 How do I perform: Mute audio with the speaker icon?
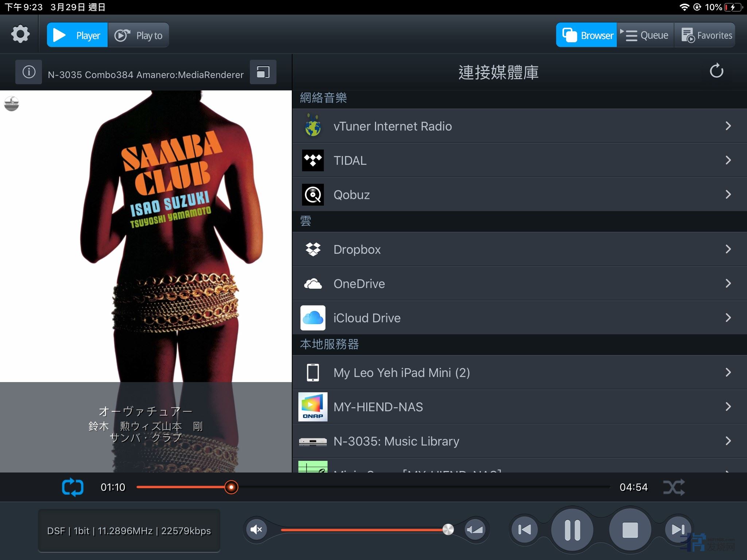[x=256, y=529]
